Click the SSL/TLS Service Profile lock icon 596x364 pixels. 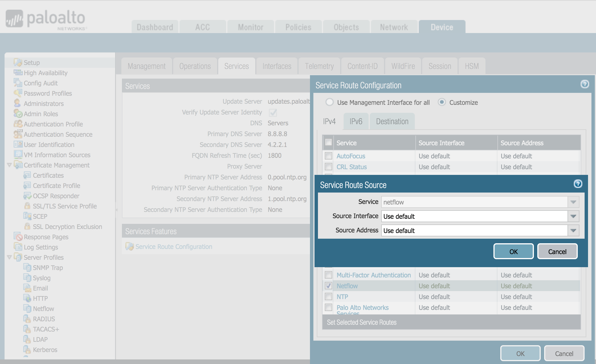click(x=27, y=206)
